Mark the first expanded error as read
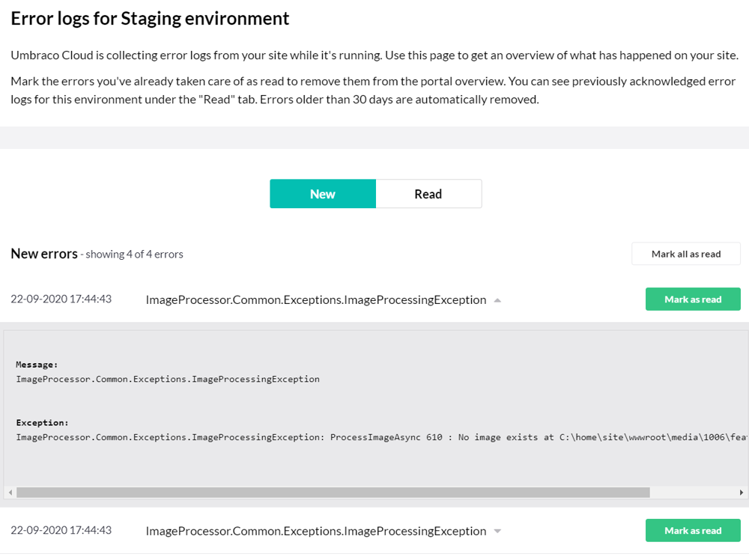Image resolution: width=749 pixels, height=560 pixels. click(x=692, y=299)
